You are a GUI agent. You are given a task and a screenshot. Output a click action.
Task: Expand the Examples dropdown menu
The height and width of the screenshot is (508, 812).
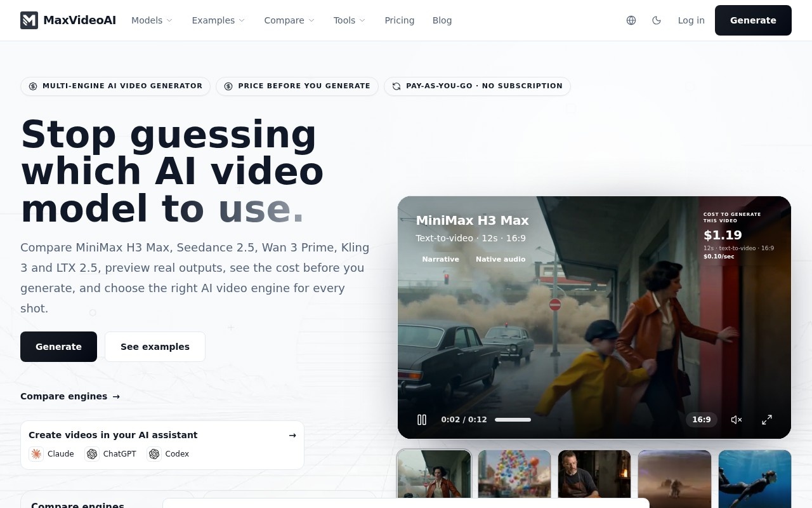(218, 20)
